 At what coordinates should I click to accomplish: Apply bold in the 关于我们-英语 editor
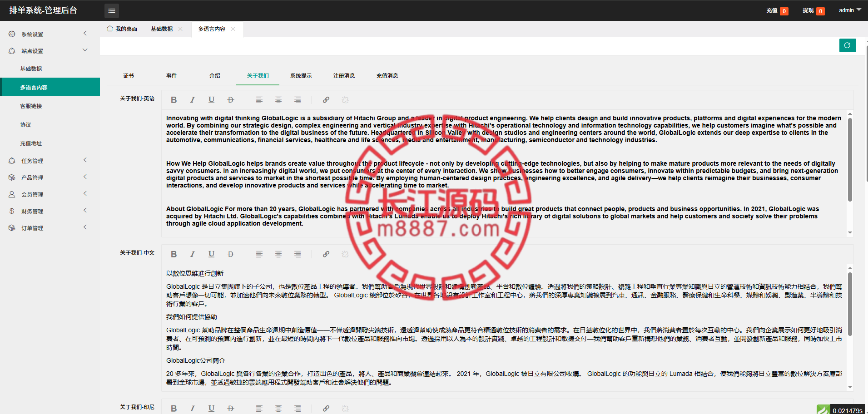tap(174, 100)
